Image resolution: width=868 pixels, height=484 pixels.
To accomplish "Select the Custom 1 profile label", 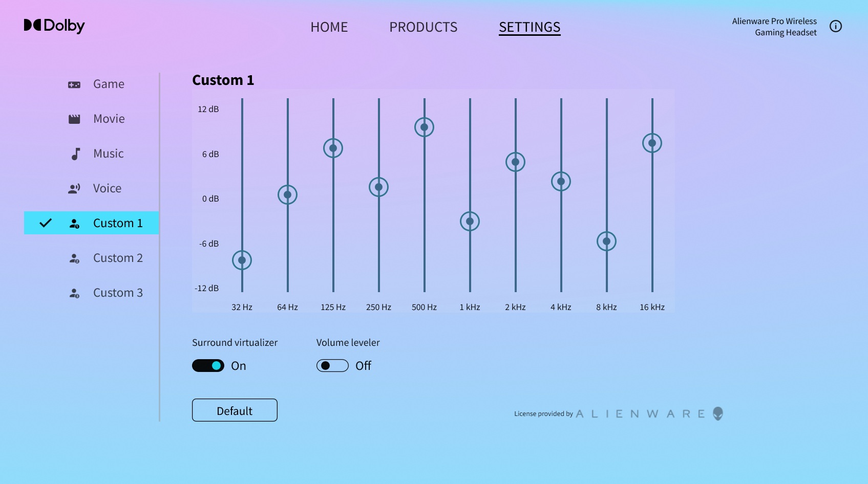I will click(x=118, y=223).
